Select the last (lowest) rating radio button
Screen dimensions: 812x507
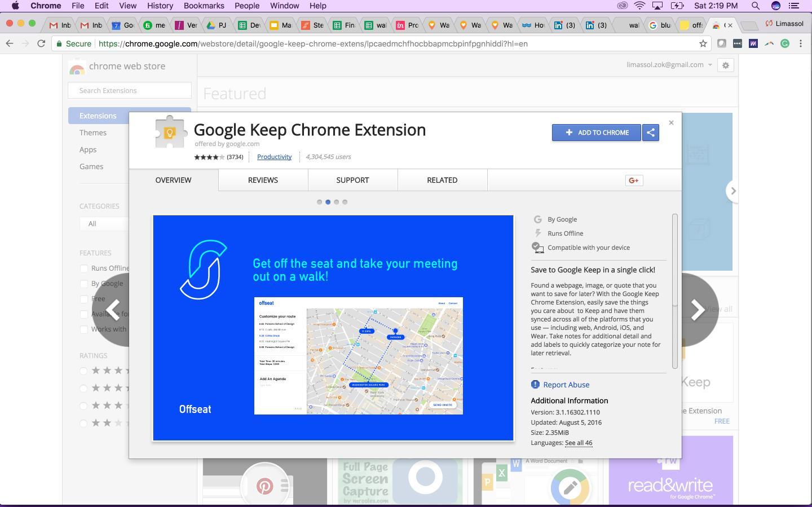click(83, 423)
